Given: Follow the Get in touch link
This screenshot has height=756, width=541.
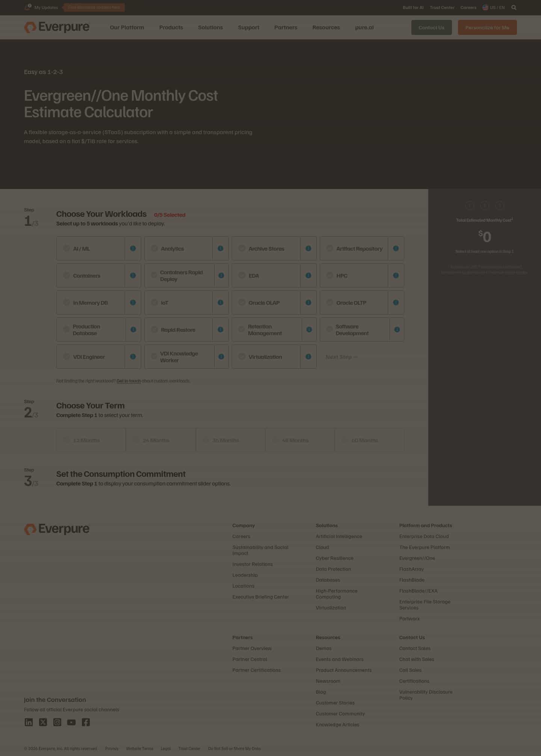Looking at the screenshot, I should 128,381.
